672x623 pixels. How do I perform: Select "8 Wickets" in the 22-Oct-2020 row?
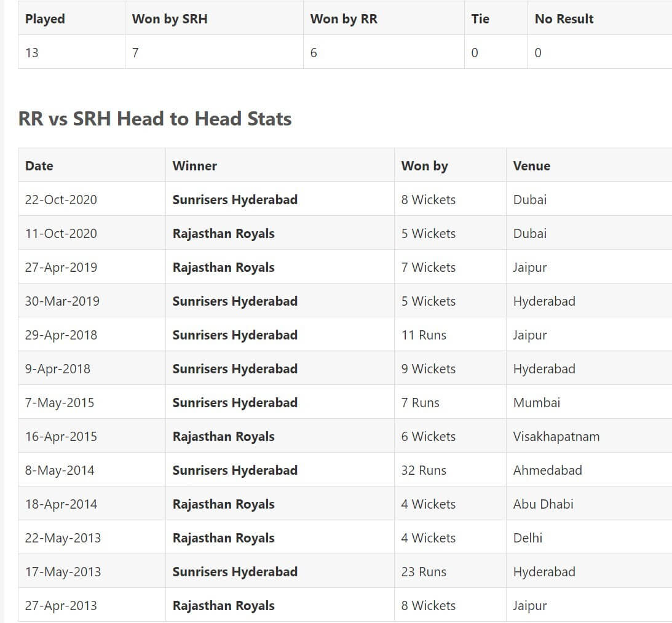428,200
